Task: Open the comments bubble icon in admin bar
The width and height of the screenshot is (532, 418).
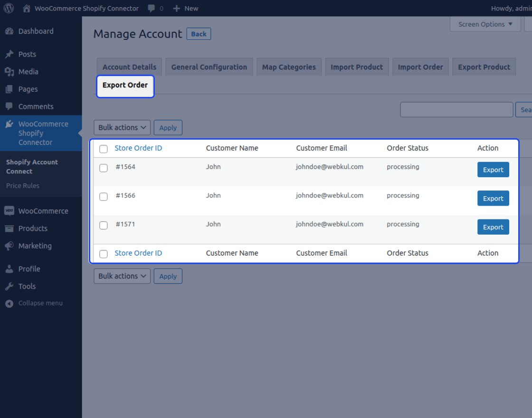Action: point(152,9)
